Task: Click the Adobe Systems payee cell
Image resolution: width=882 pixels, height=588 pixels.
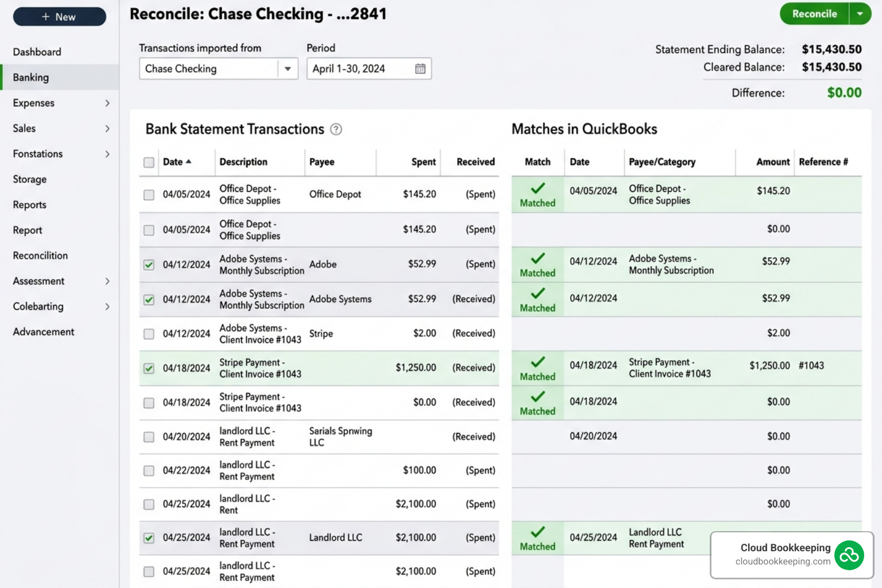Action: 340,299
